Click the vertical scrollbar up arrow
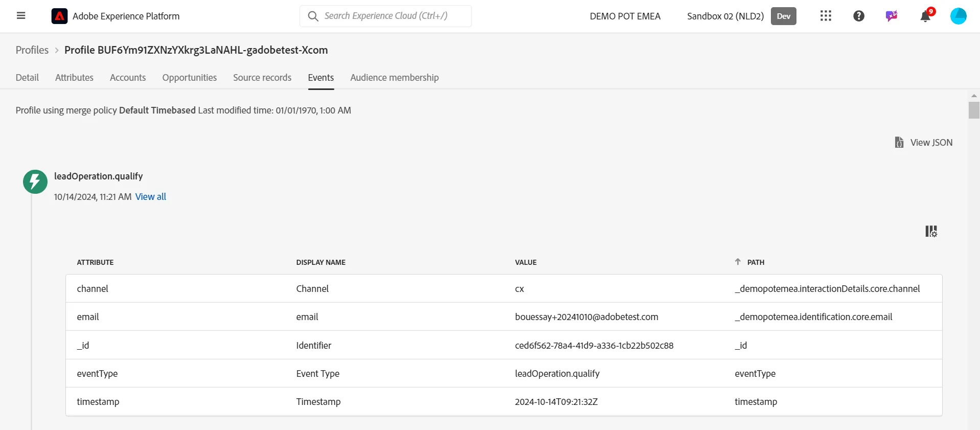Image resolution: width=980 pixels, height=430 pixels. point(974,96)
